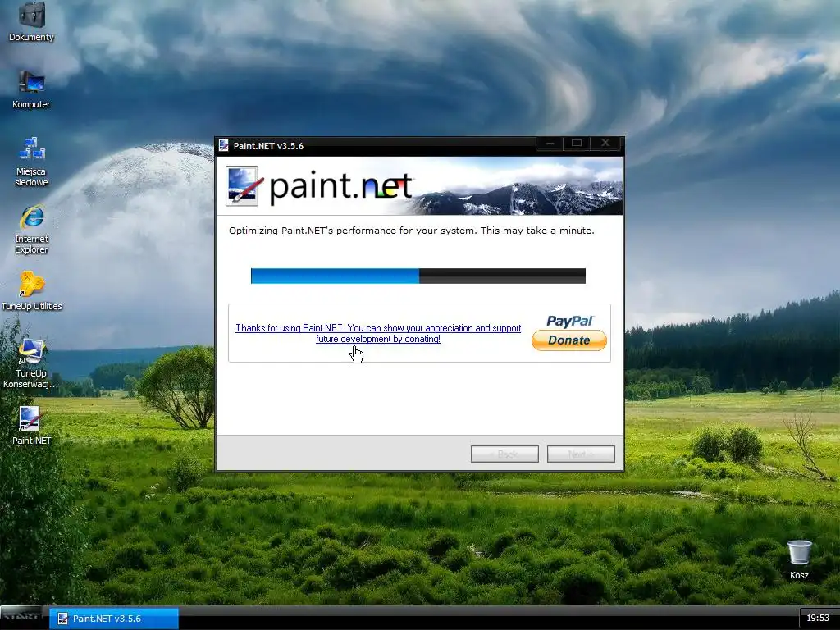Screen dimensions: 840x630
Task: Open the Dokumenty desktop icon
Action: coord(31,21)
